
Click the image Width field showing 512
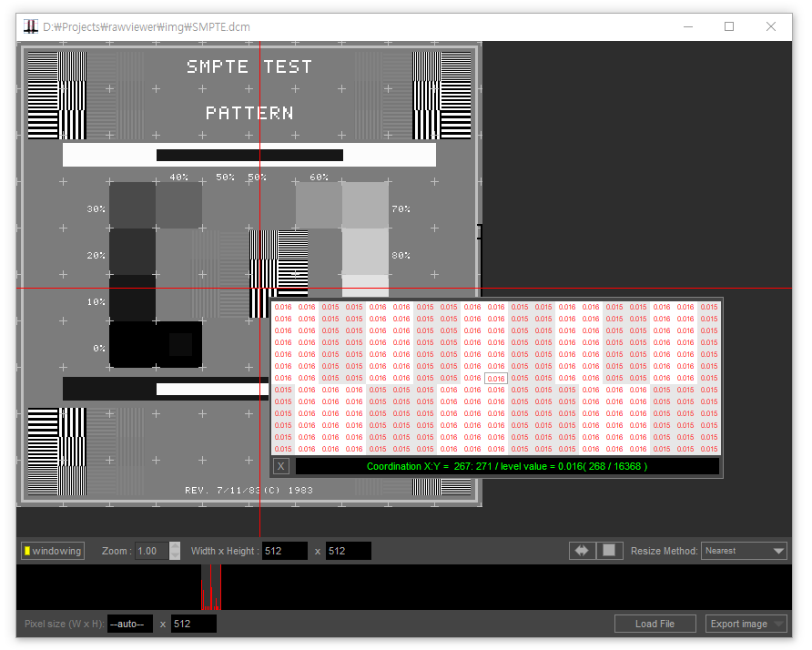(x=285, y=551)
